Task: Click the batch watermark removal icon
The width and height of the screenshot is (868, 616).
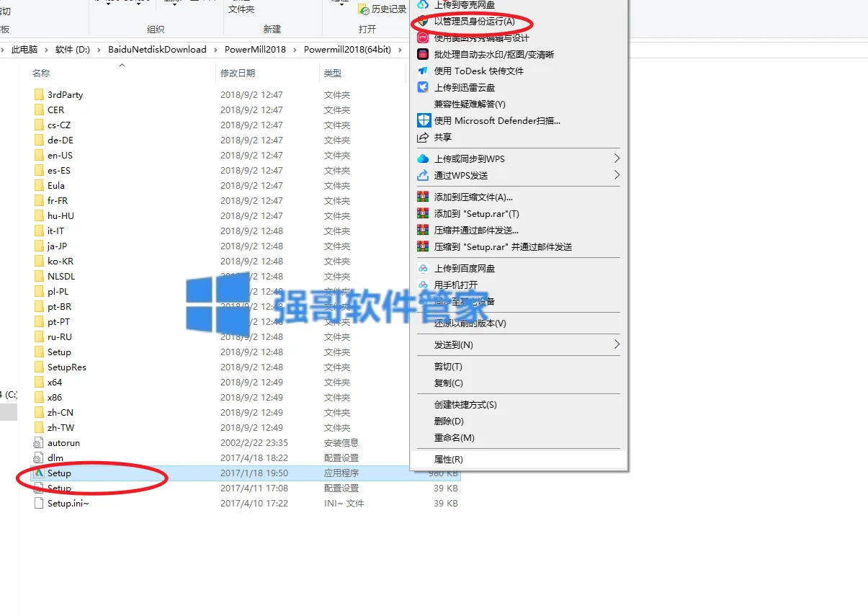Action: pyautogui.click(x=423, y=54)
